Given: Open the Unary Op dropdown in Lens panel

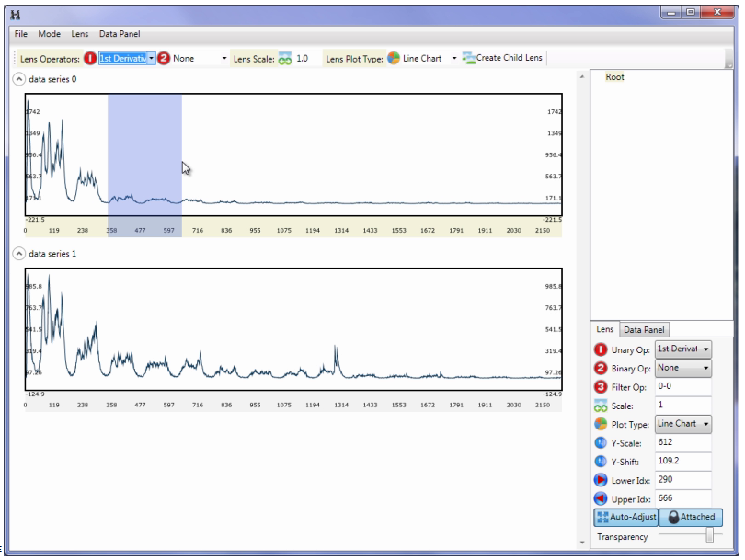Looking at the screenshot, I should click(x=682, y=349).
